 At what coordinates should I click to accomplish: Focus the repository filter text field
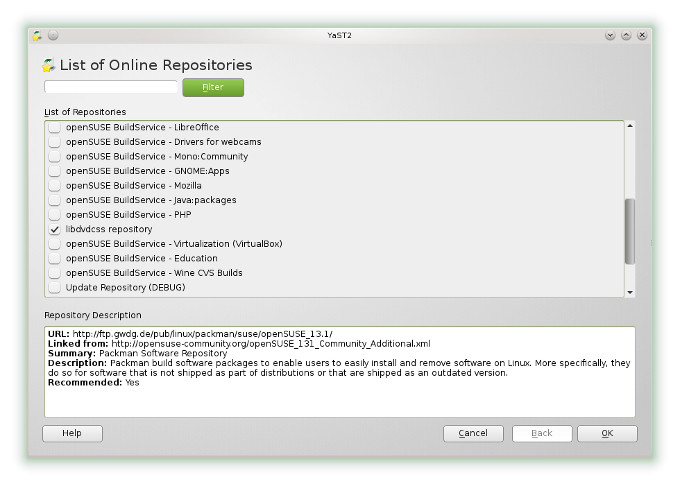click(x=111, y=87)
